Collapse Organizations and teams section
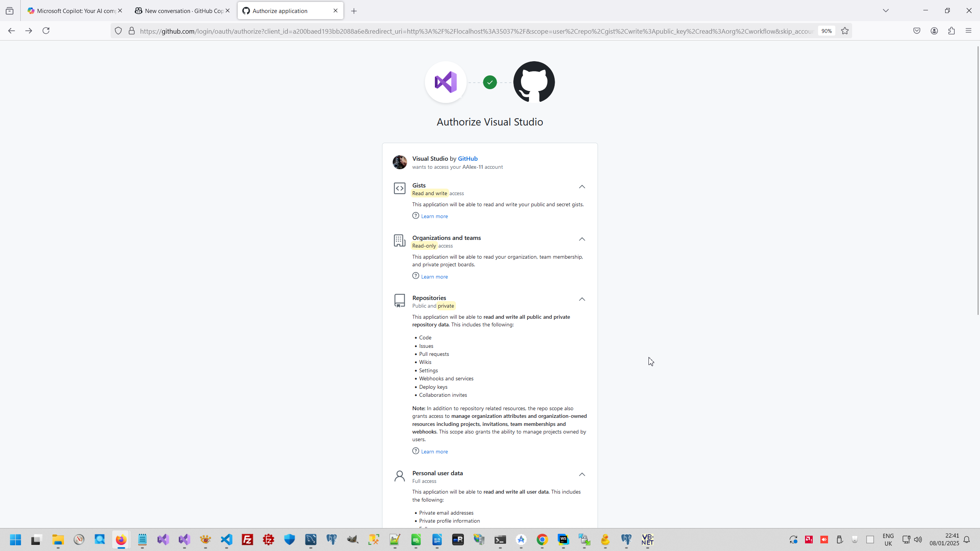Screen dimensions: 980x551 (582, 239)
